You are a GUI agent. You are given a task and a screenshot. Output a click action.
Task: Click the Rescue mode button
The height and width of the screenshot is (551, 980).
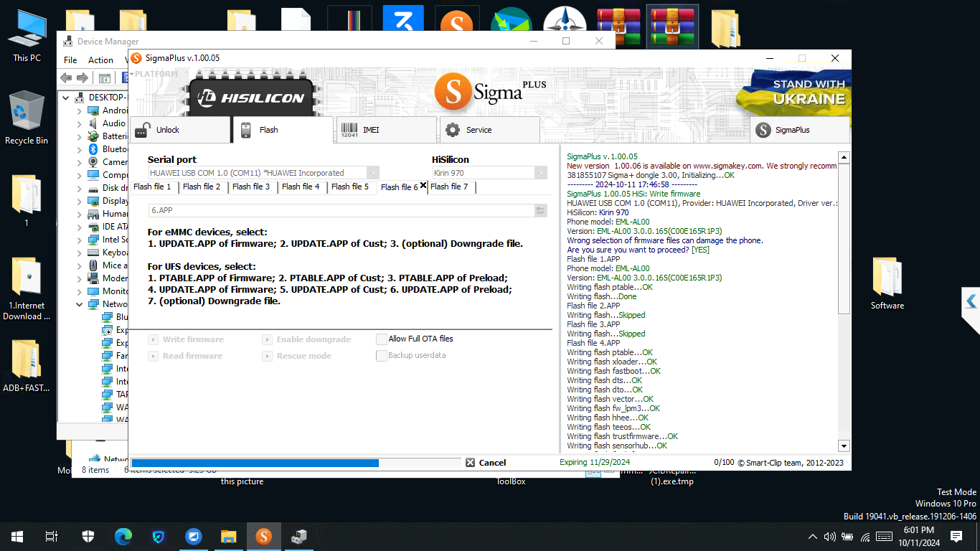coord(298,356)
